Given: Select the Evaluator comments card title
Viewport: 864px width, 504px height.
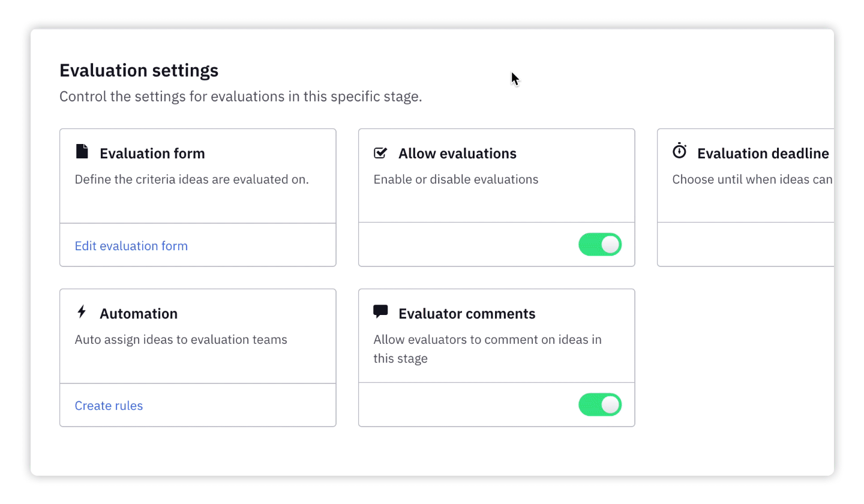Looking at the screenshot, I should pos(467,314).
